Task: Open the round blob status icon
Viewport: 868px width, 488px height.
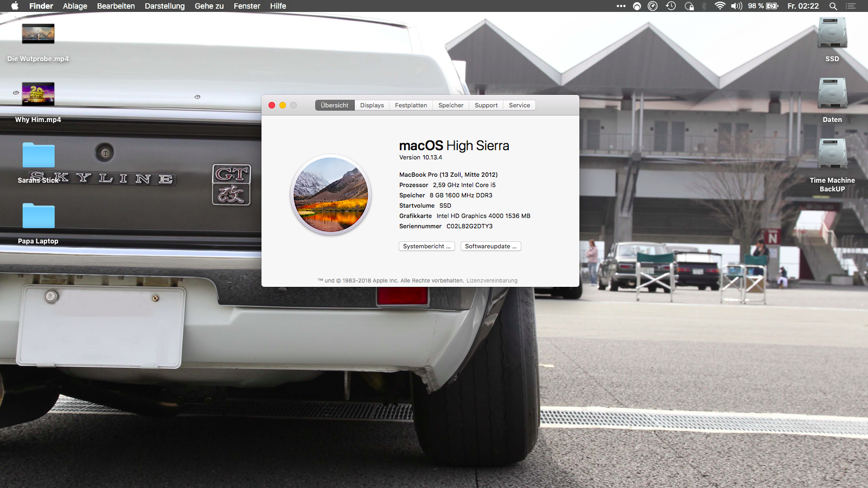Action: coord(637,6)
